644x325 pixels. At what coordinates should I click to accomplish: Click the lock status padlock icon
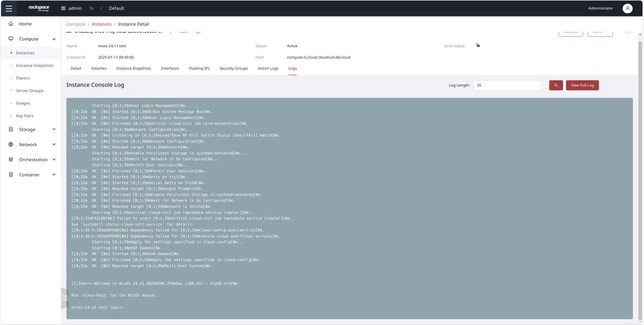pos(478,46)
